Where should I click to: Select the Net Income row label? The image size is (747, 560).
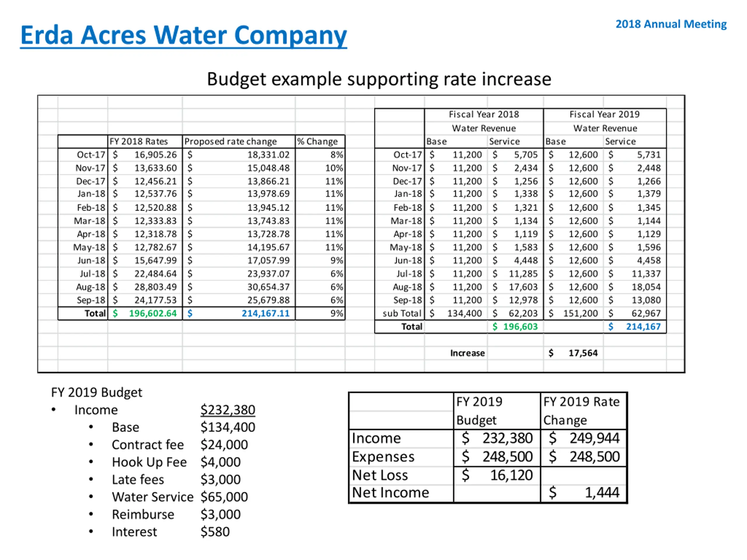pos(390,493)
